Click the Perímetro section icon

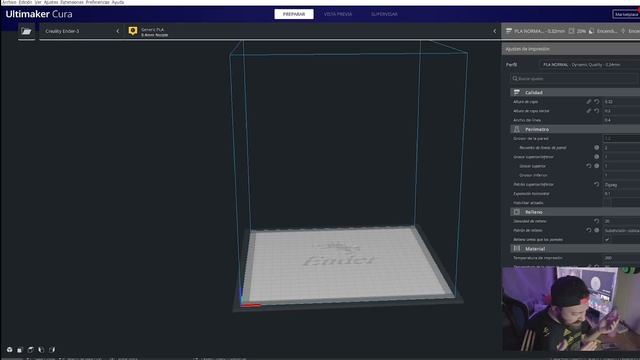pyautogui.click(x=517, y=129)
